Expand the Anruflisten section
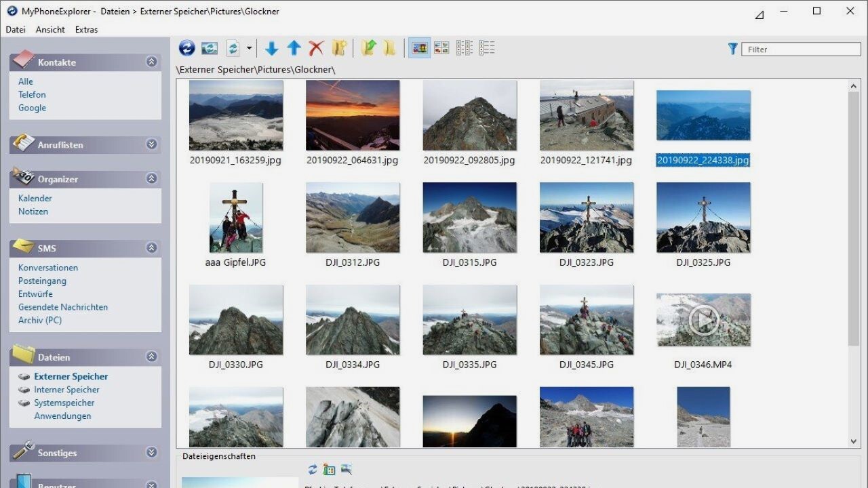 click(151, 144)
